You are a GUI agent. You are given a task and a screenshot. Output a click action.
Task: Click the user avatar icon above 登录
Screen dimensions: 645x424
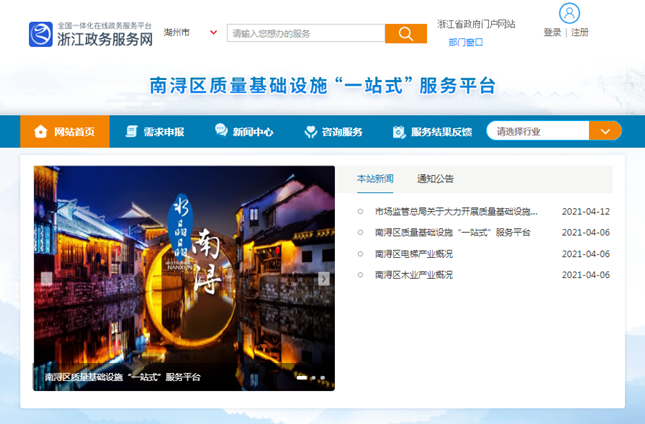point(569,13)
